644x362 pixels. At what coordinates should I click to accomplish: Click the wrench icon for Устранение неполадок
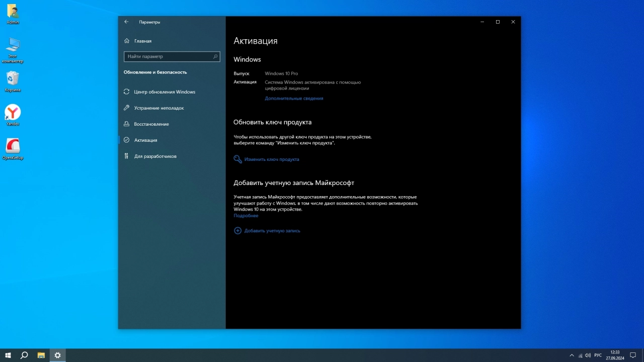click(x=127, y=108)
